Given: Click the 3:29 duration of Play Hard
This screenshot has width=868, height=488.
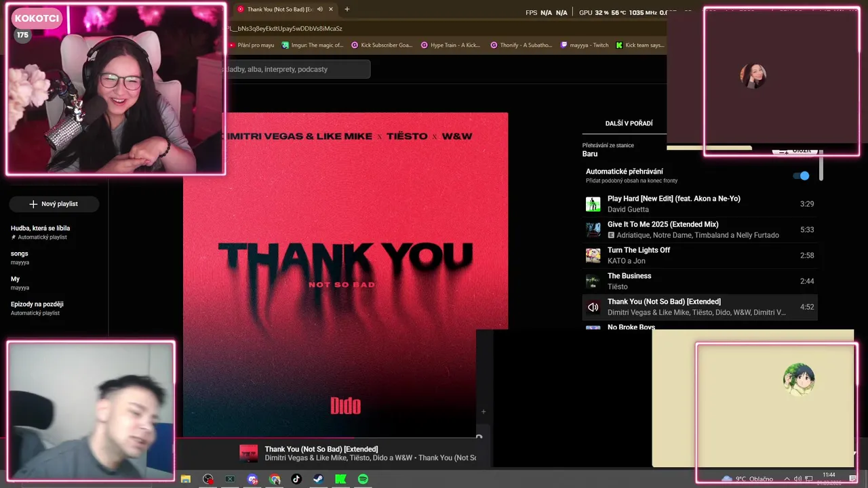Looking at the screenshot, I should [x=807, y=204].
